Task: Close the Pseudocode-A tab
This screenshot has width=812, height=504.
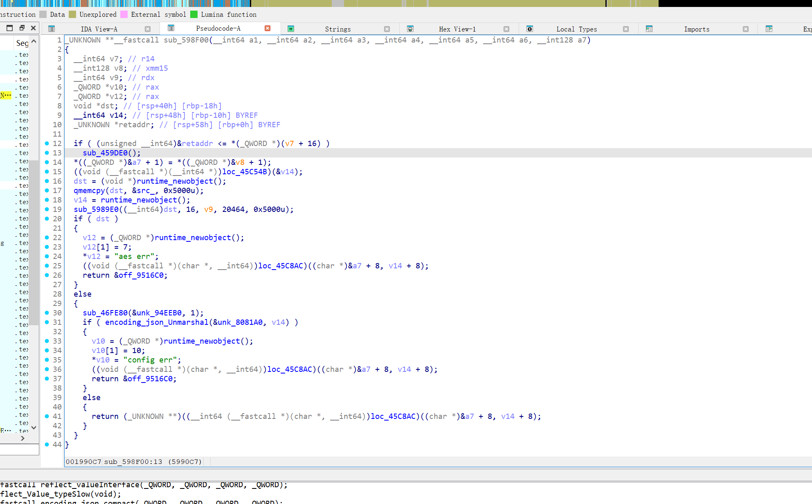Action: [x=268, y=28]
